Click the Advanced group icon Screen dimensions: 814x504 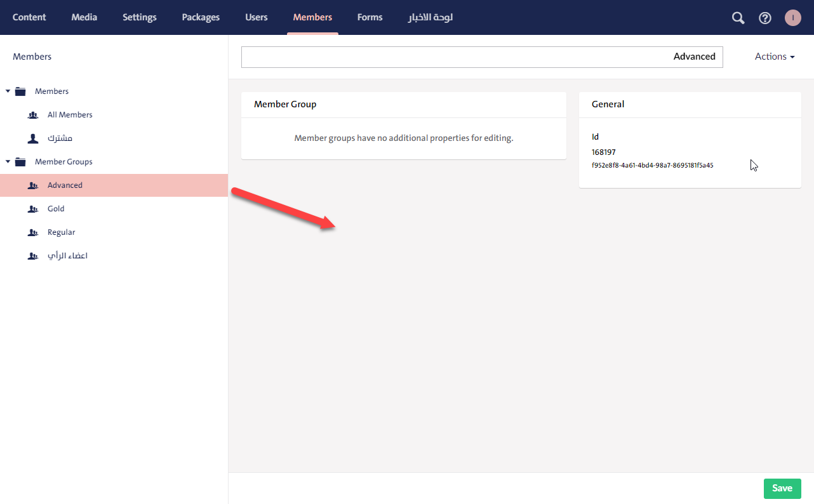point(33,185)
